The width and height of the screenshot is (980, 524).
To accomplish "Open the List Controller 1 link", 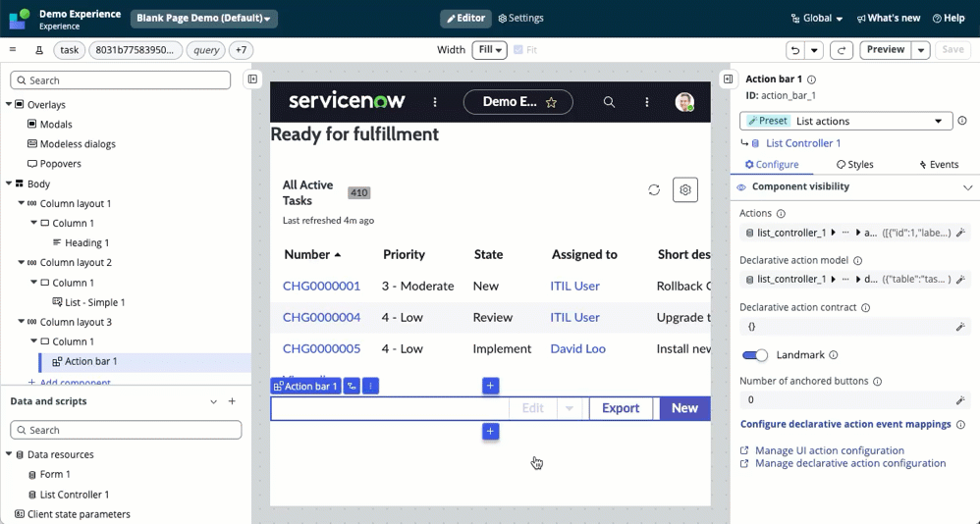I will tap(803, 143).
